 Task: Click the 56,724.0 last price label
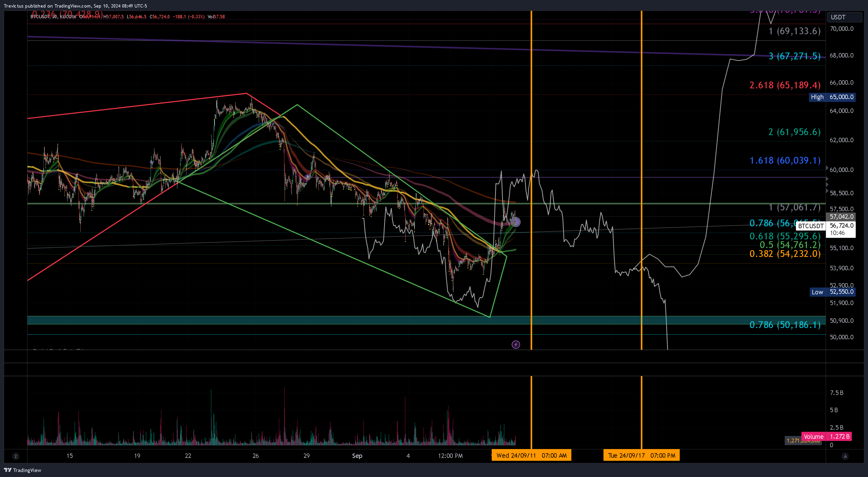coord(841,225)
